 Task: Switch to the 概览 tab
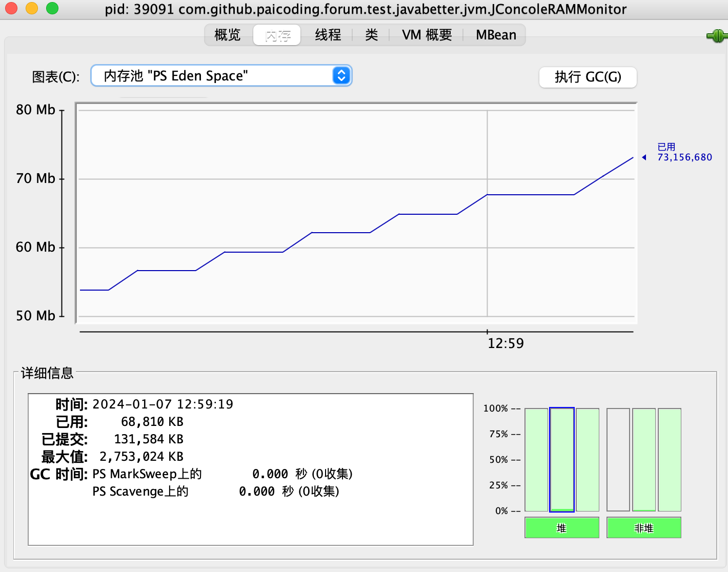click(227, 35)
